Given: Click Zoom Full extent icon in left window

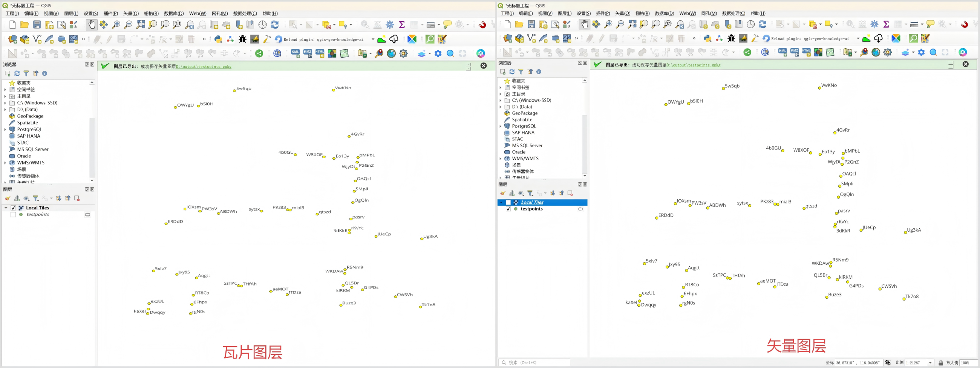Looking at the screenshot, I should [x=140, y=25].
